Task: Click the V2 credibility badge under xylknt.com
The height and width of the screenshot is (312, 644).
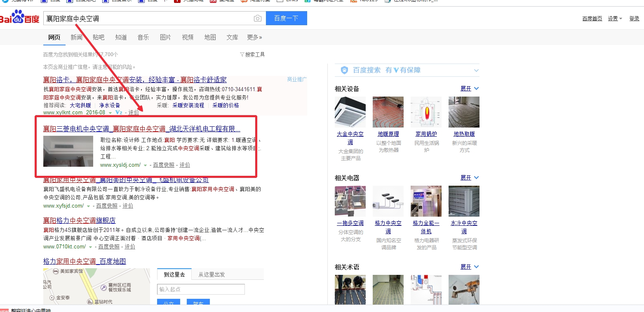Action: 119,112
